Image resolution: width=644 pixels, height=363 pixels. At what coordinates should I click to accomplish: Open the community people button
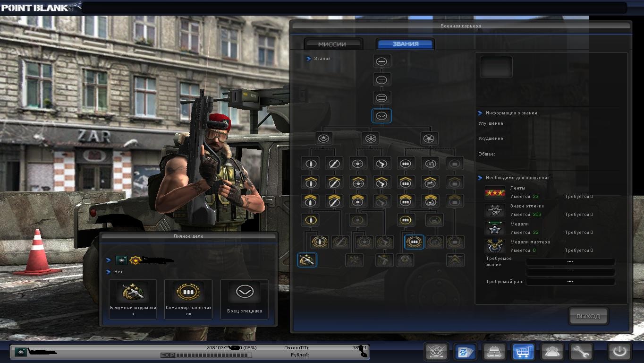pos(552,352)
